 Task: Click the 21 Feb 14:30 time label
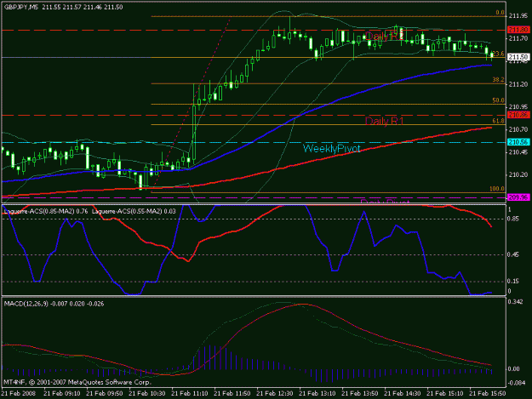(x=402, y=393)
